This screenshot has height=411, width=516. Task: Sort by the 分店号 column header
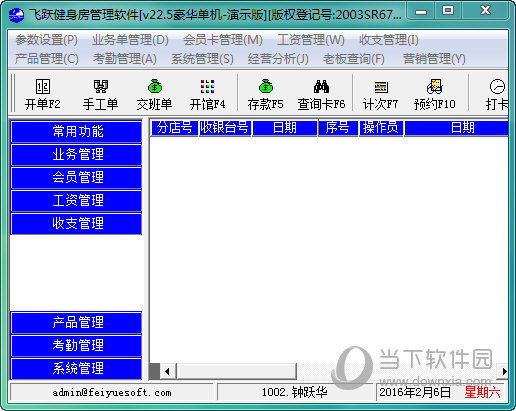[174, 128]
